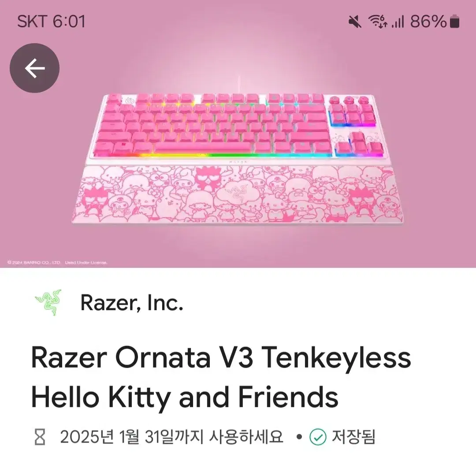The height and width of the screenshot is (461, 476).
Task: Click the Sanrio copyright notice text
Action: pos(57,263)
